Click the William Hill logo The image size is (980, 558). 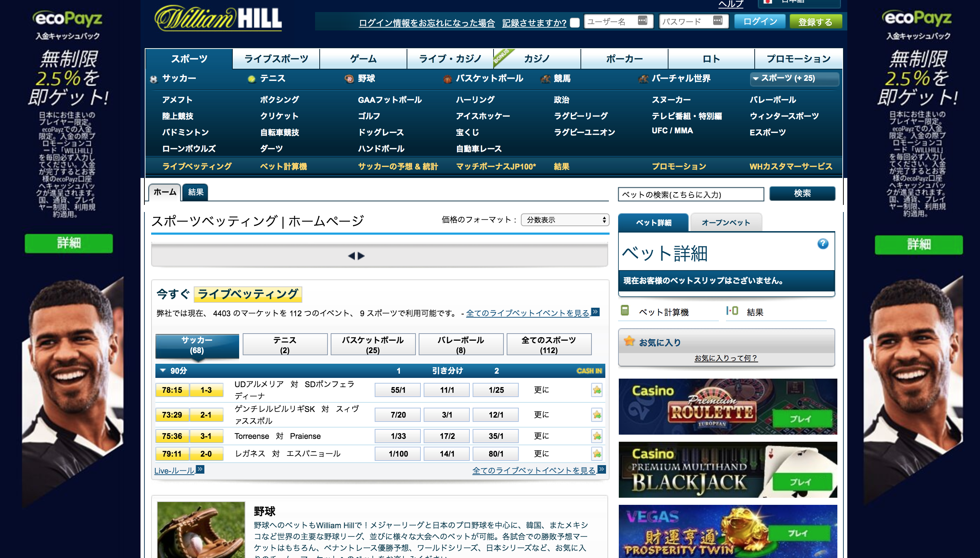[218, 18]
